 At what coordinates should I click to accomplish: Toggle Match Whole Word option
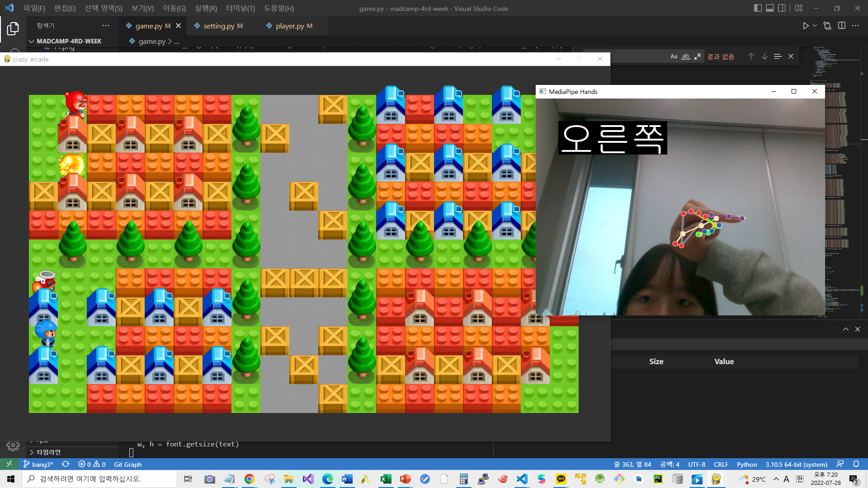[686, 56]
